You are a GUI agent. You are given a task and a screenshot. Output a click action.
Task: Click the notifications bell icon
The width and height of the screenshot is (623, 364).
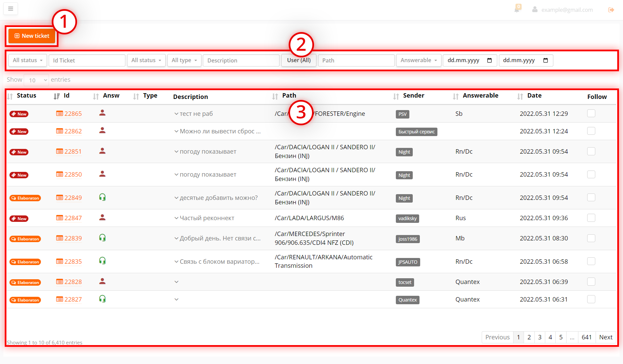coord(517,9)
